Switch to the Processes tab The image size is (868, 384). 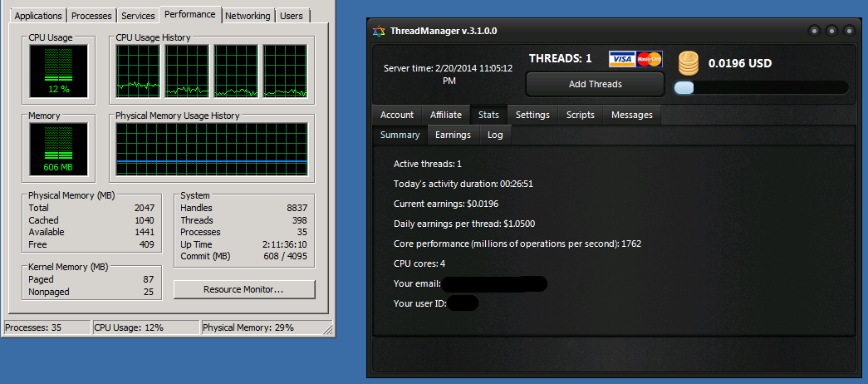(x=91, y=16)
